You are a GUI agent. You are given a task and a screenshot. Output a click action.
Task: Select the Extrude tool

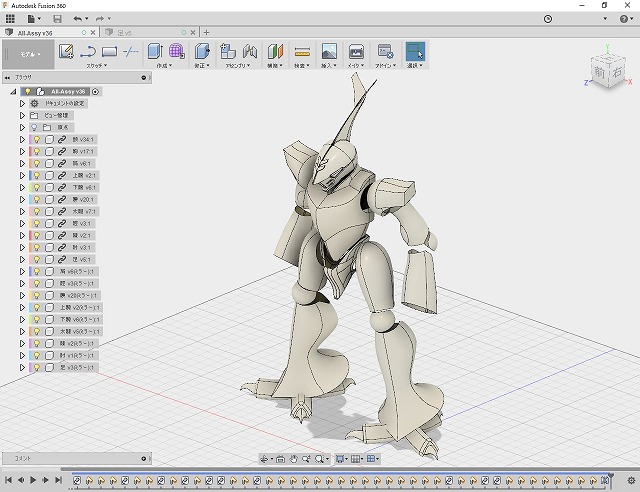point(155,51)
